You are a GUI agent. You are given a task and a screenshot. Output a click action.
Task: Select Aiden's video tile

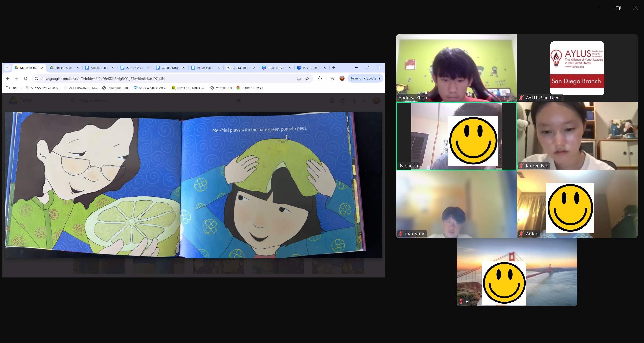point(577,204)
